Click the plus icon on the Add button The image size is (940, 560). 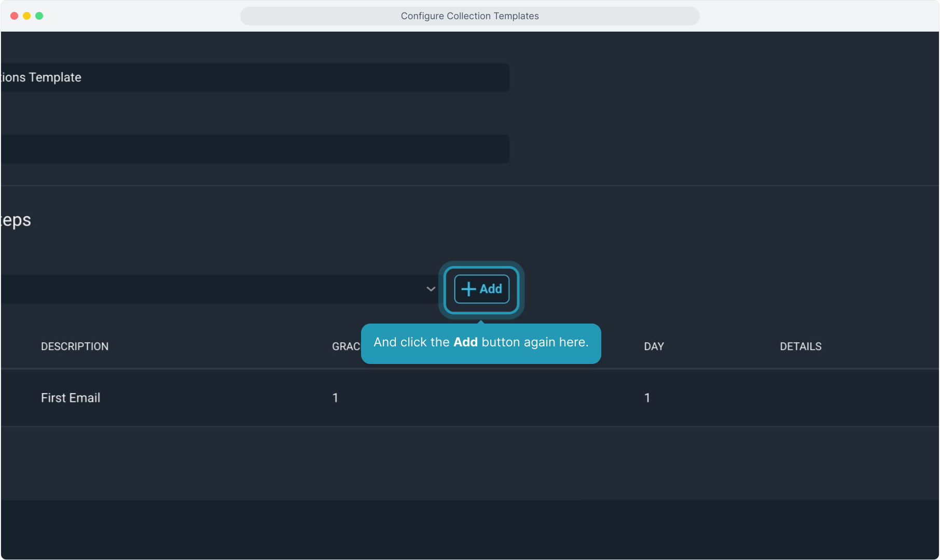[468, 289]
